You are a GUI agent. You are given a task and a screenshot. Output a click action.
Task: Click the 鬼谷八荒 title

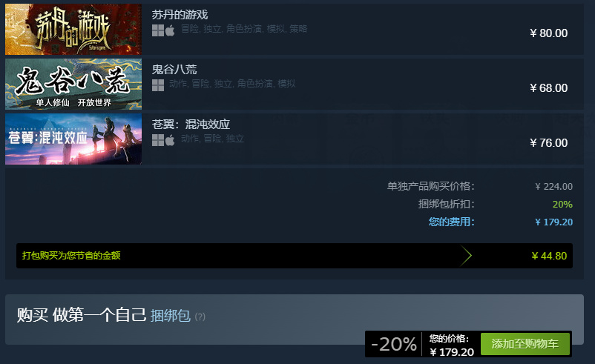(174, 70)
